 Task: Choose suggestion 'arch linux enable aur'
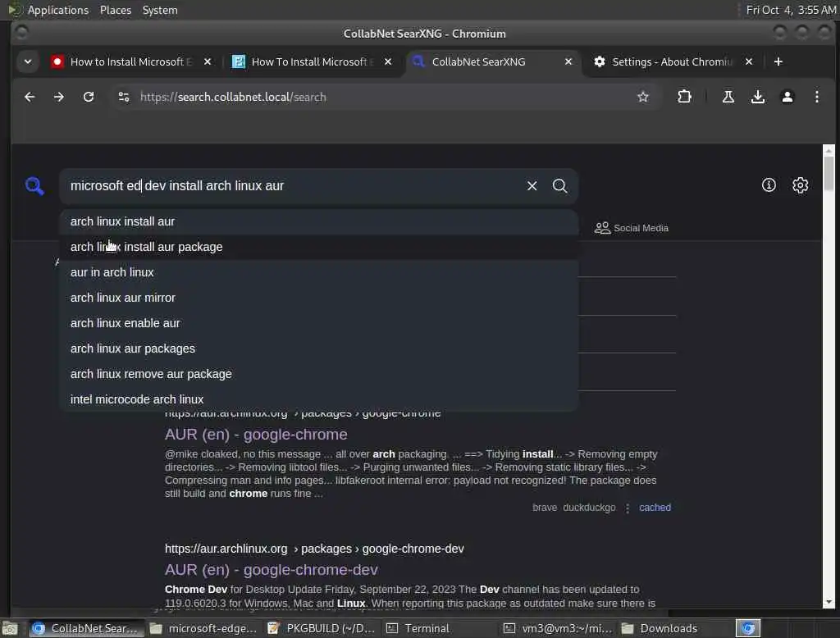(x=319, y=323)
